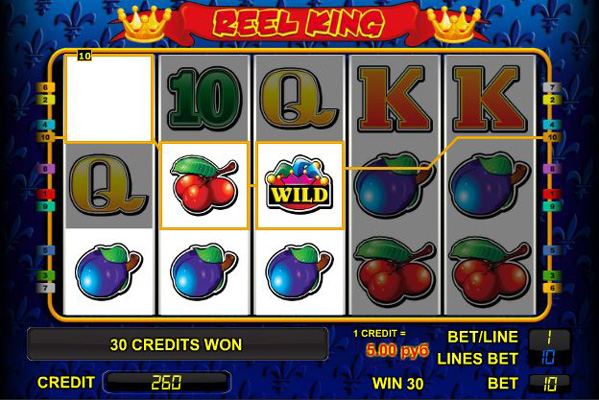Screen dimensions: 599x400
Task: Toggle payline 7 gray marker on right side
Action: pyautogui.click(x=552, y=88)
